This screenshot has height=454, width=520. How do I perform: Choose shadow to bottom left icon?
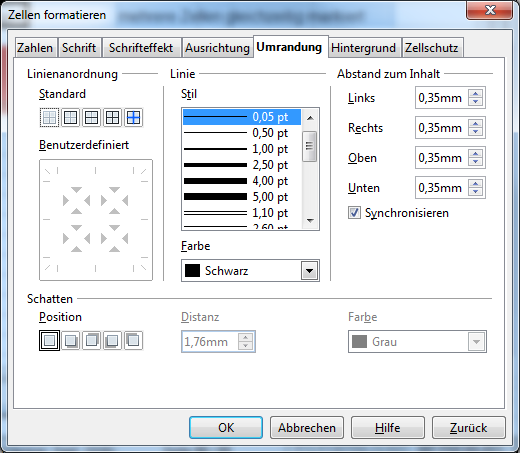(112, 341)
